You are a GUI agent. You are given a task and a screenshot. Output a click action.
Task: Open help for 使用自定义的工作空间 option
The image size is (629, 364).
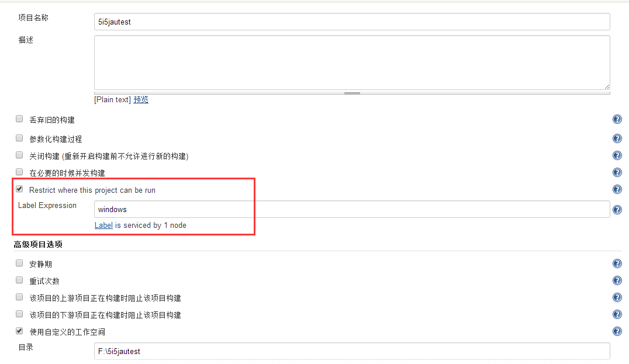coord(617,331)
